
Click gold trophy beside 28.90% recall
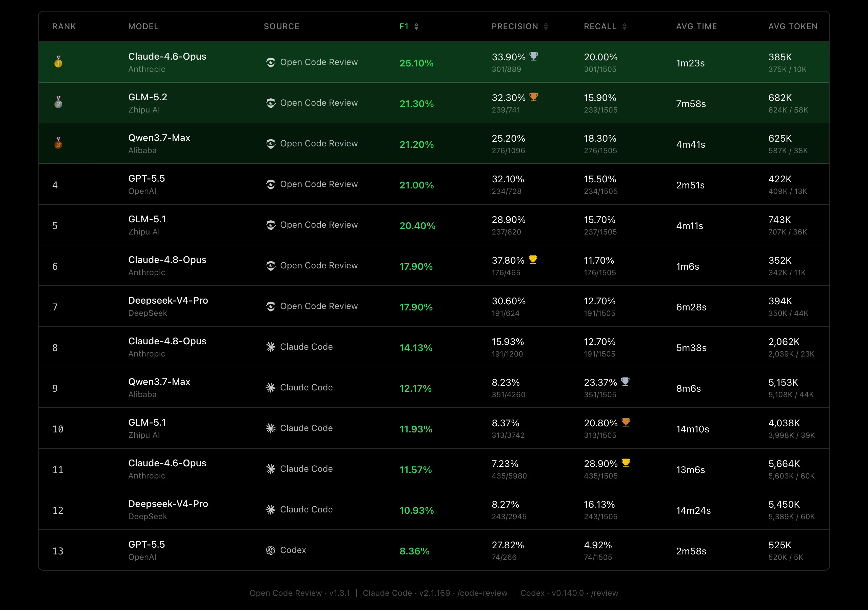tap(626, 463)
